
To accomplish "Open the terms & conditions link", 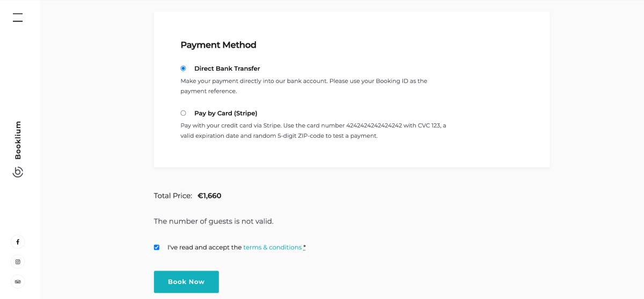I will [x=273, y=248].
